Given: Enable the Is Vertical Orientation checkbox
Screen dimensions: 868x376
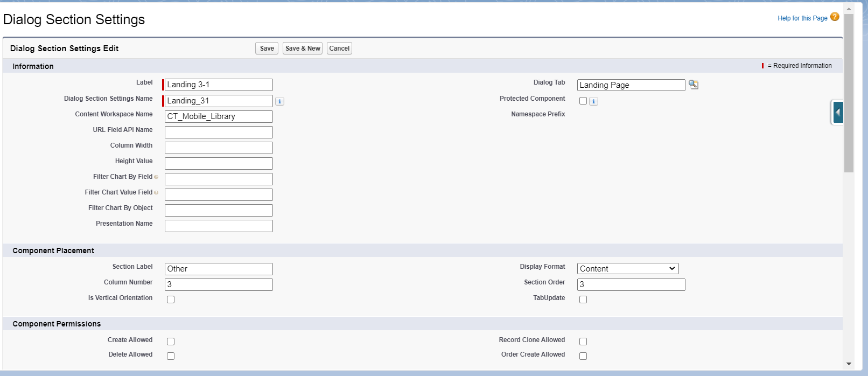Looking at the screenshot, I should [x=171, y=300].
